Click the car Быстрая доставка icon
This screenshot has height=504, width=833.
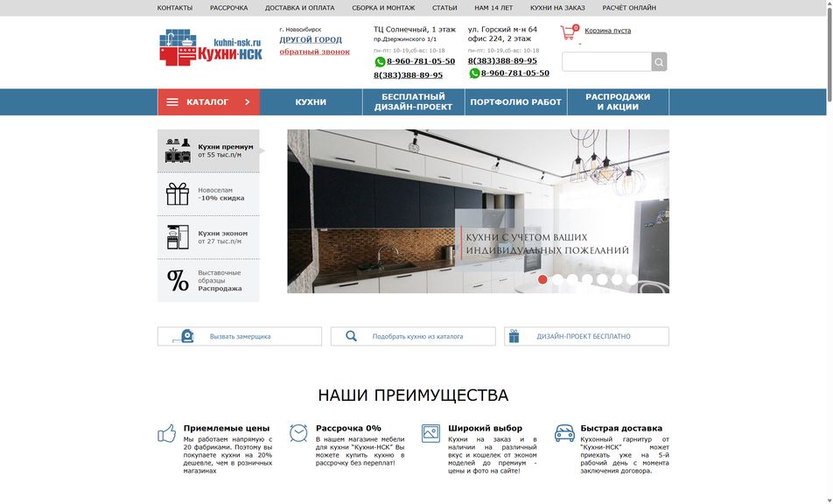564,433
